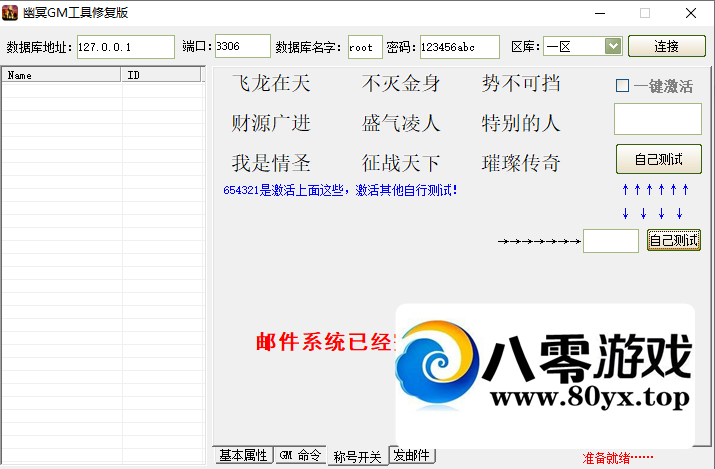Click the Name column header
Screen dimensions: 715x469
(61, 75)
